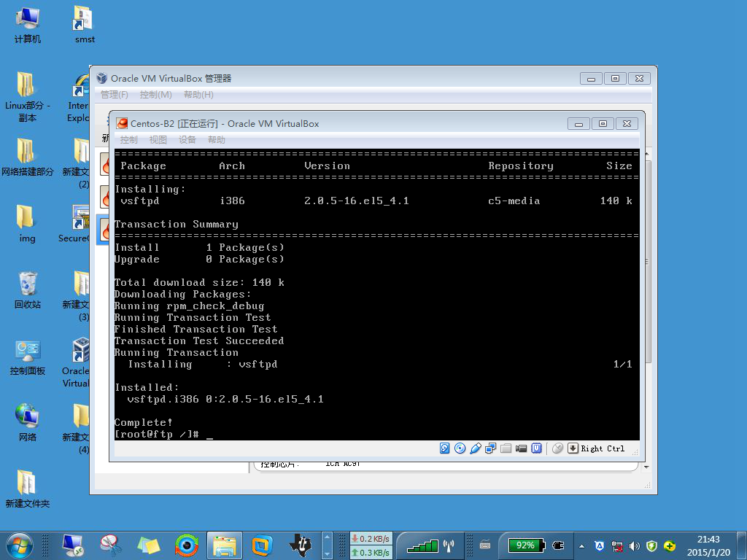
Task: Open the shared folders status icon
Action: [x=506, y=448]
